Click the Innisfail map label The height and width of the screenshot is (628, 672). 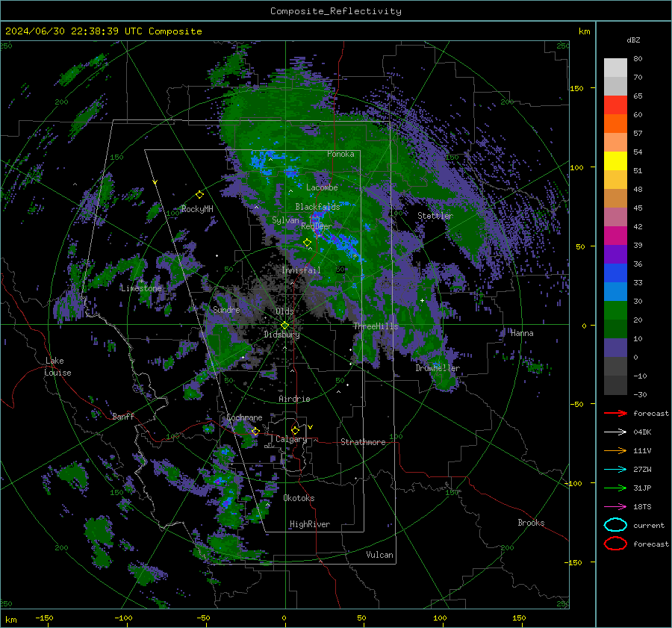point(301,270)
